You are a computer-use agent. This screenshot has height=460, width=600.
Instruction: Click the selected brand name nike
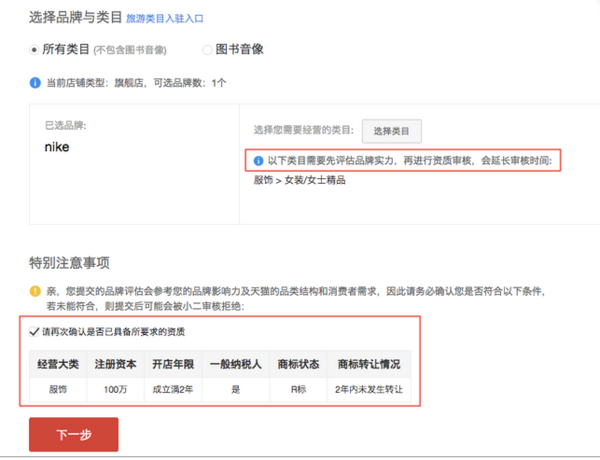pos(57,147)
